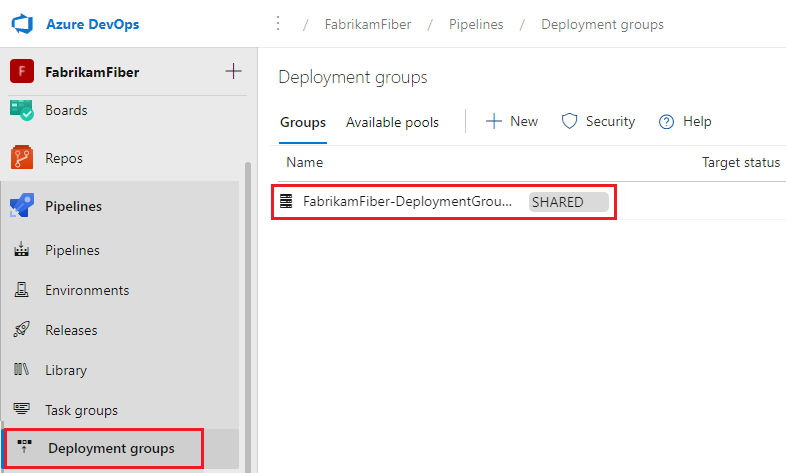Click the sidebar vertical scrollbar
Image resolution: width=786 pixels, height=473 pixels.
(247, 300)
